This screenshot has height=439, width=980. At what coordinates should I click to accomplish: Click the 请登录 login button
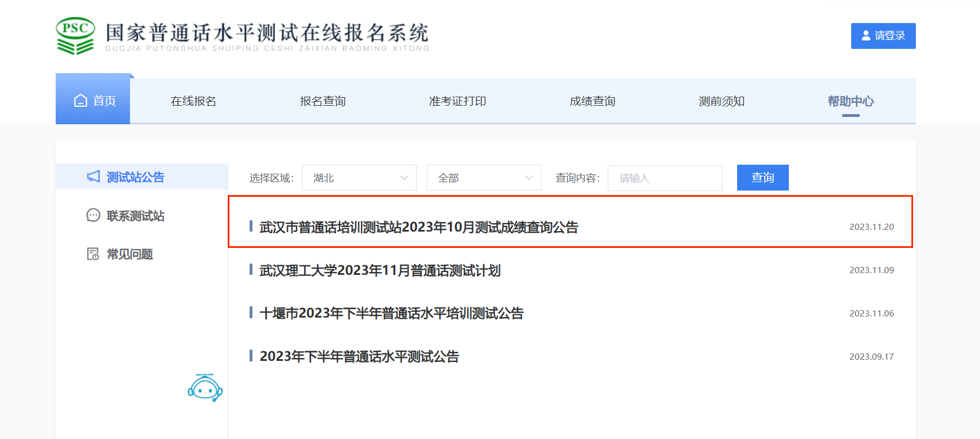tap(883, 36)
